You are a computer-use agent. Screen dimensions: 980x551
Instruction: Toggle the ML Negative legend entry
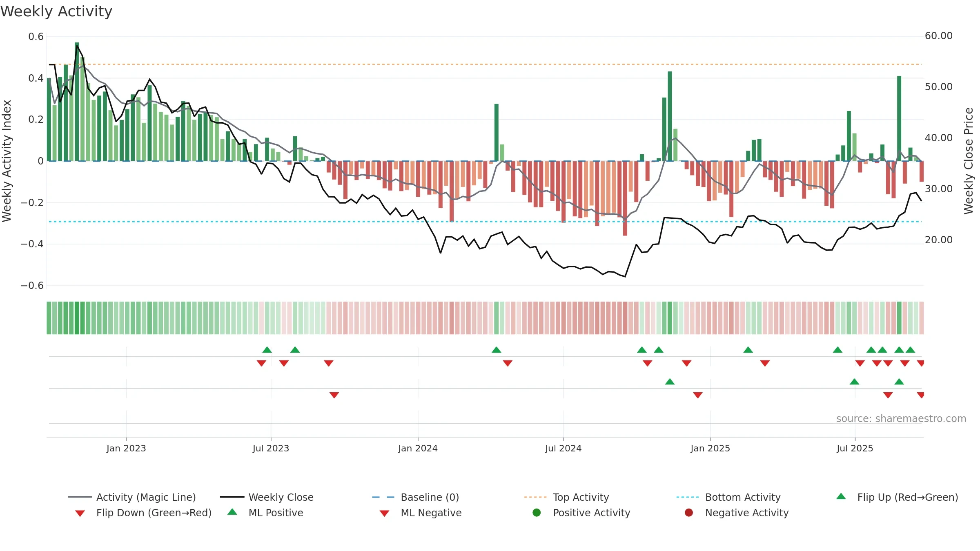point(420,513)
